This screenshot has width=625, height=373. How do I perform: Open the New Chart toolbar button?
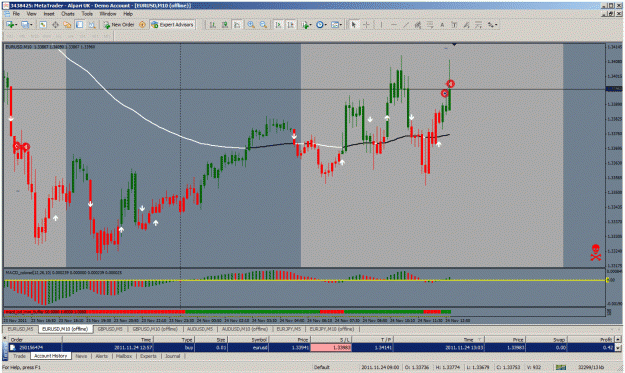click(11, 25)
